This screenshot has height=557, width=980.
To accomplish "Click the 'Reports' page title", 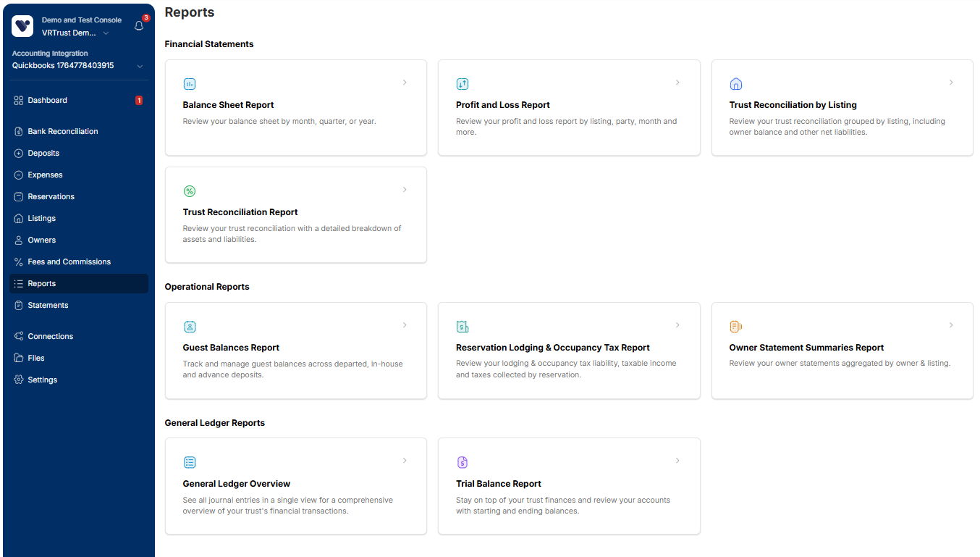I will click(x=190, y=12).
